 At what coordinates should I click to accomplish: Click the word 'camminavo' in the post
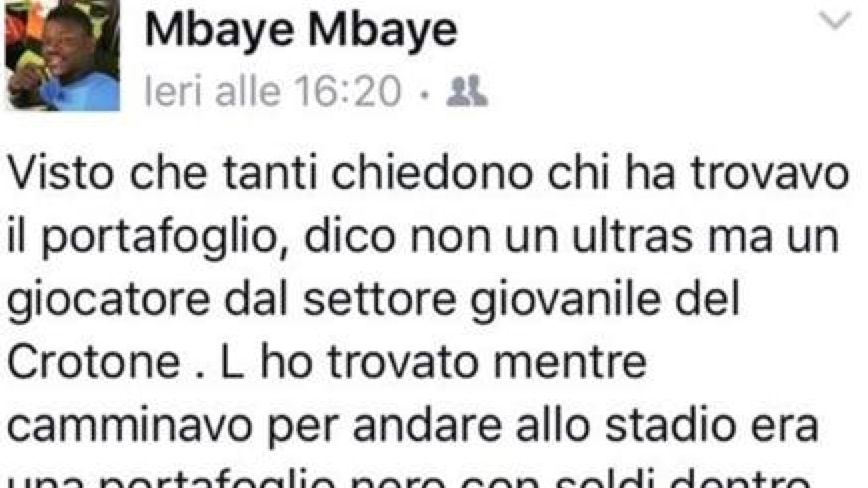pyautogui.click(x=131, y=427)
